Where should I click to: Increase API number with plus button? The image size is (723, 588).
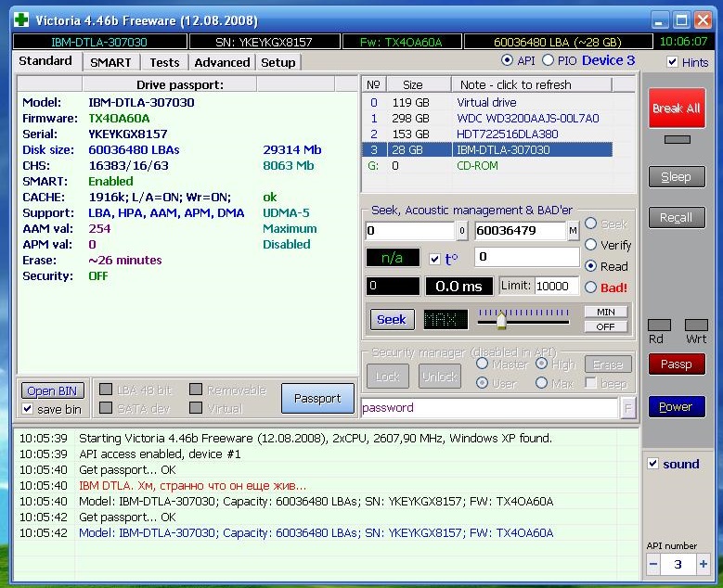[x=704, y=564]
